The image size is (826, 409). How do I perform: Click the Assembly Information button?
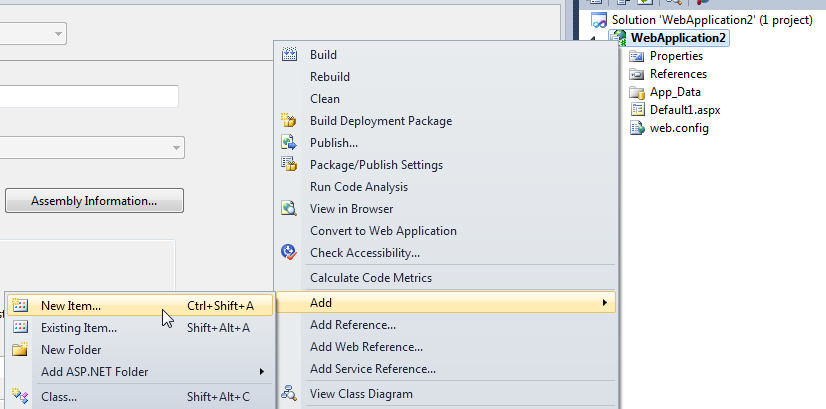pyautogui.click(x=94, y=201)
